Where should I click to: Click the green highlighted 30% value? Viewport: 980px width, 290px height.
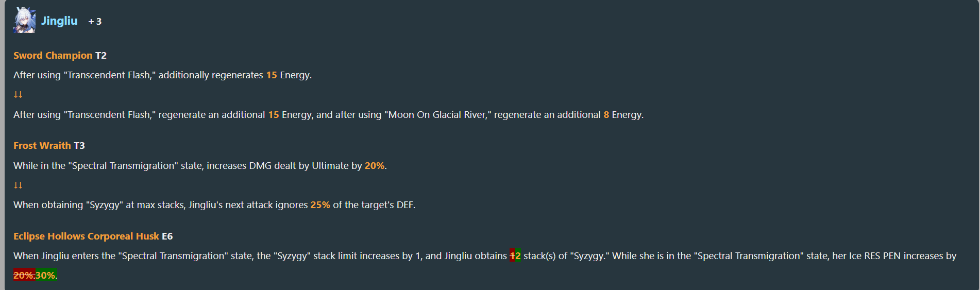point(46,275)
